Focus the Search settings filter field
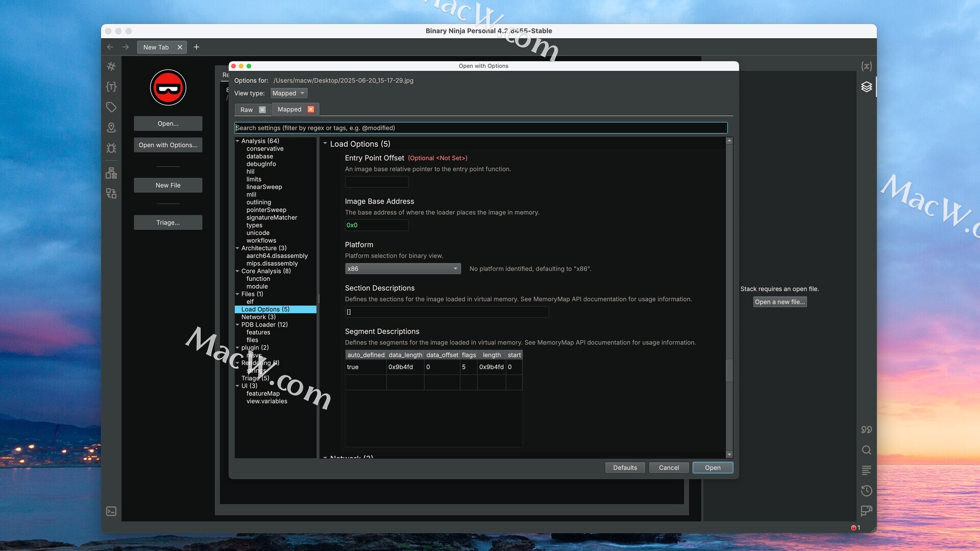Image resolution: width=980 pixels, height=551 pixels. (481, 128)
